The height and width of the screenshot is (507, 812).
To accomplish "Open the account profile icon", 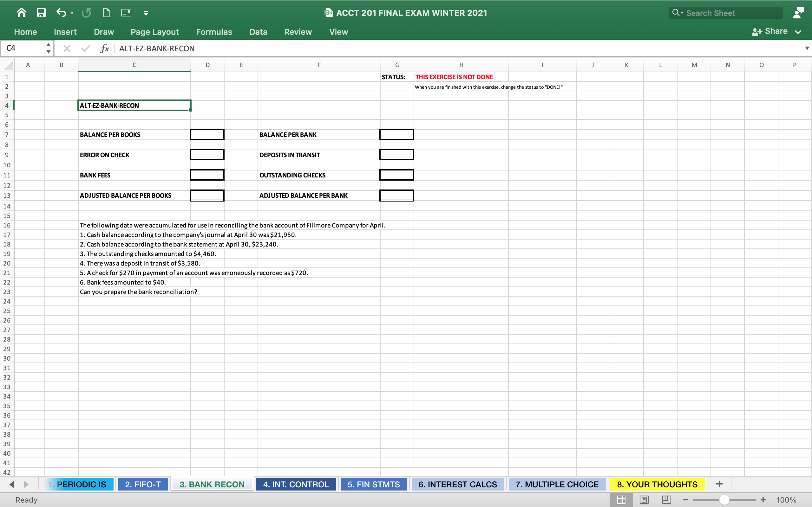I will tap(798, 13).
